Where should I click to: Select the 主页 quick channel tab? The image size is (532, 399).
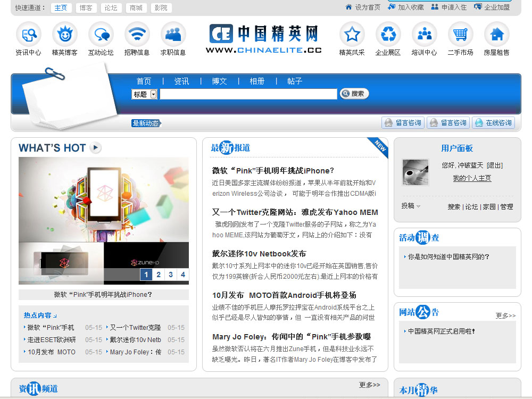(x=61, y=8)
